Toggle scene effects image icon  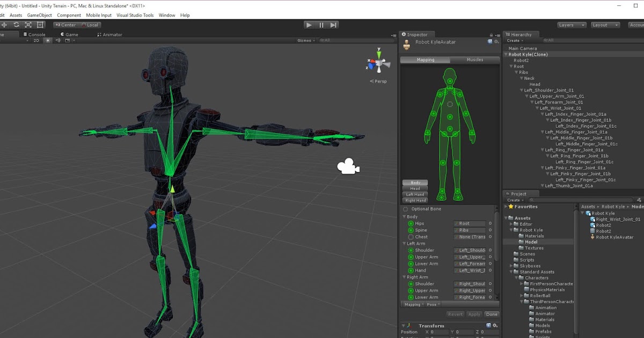click(67, 40)
